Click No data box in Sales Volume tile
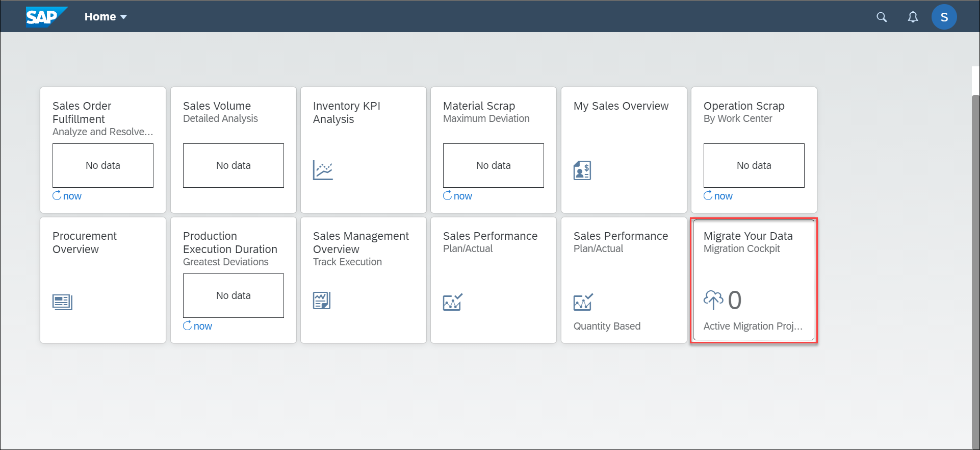The image size is (980, 450). (234, 165)
